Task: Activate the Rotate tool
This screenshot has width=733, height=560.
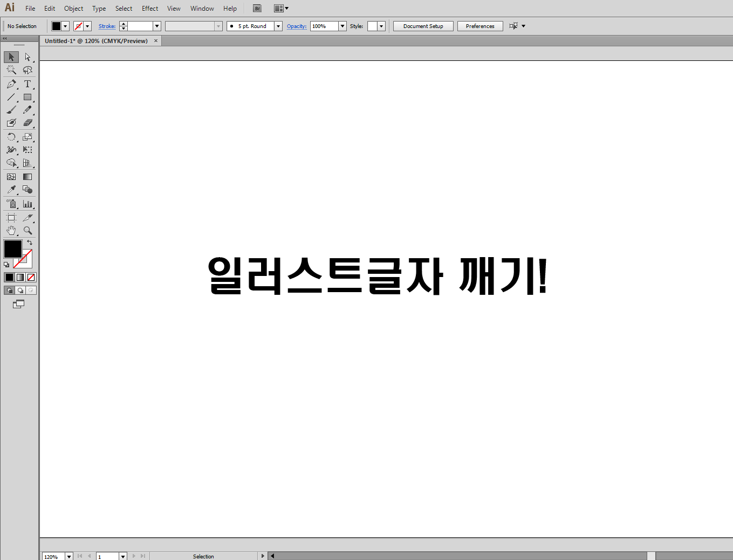Action: coord(11,137)
